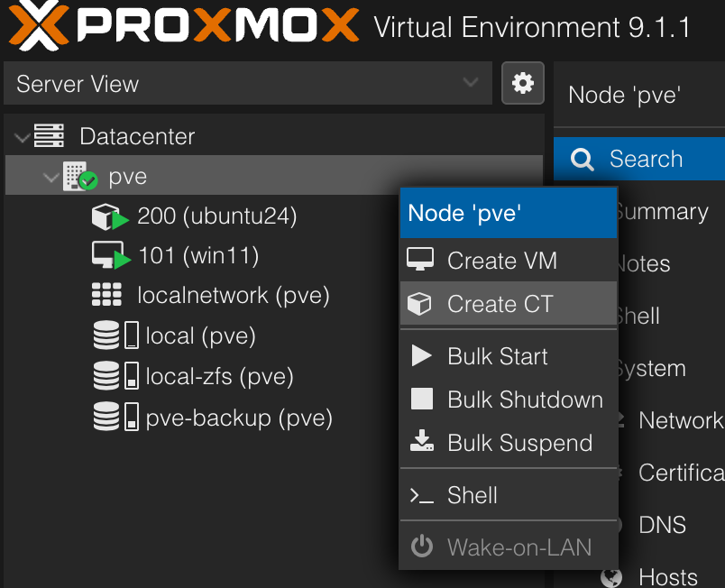This screenshot has height=588, width=725.
Task: Click the Bulk Shutdown stop icon
Action: [x=422, y=399]
